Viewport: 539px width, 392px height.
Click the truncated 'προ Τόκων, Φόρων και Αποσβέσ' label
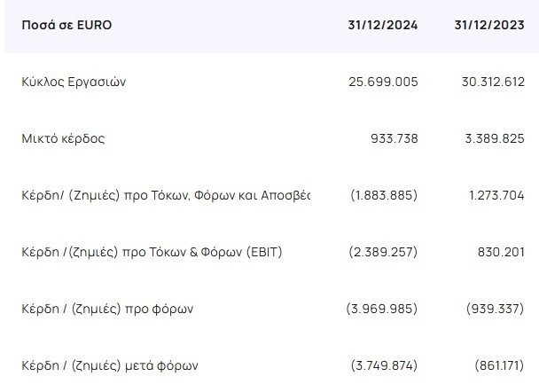166,195
